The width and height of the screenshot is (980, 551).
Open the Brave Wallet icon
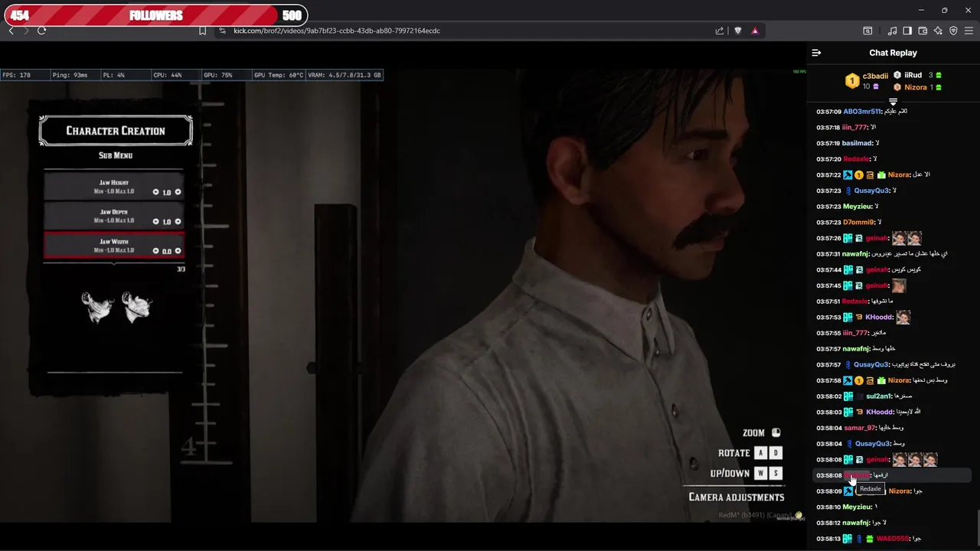click(x=923, y=31)
